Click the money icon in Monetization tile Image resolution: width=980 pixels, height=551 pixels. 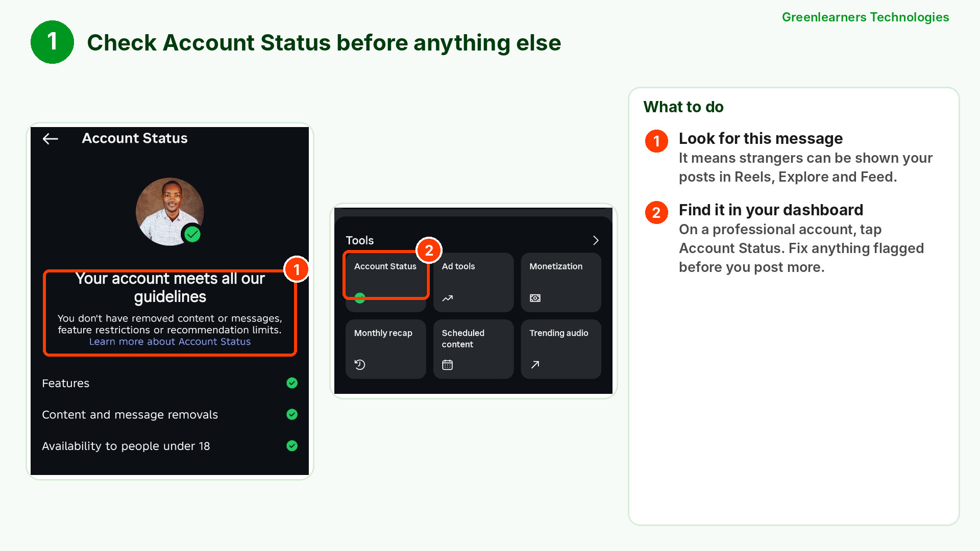(x=535, y=298)
